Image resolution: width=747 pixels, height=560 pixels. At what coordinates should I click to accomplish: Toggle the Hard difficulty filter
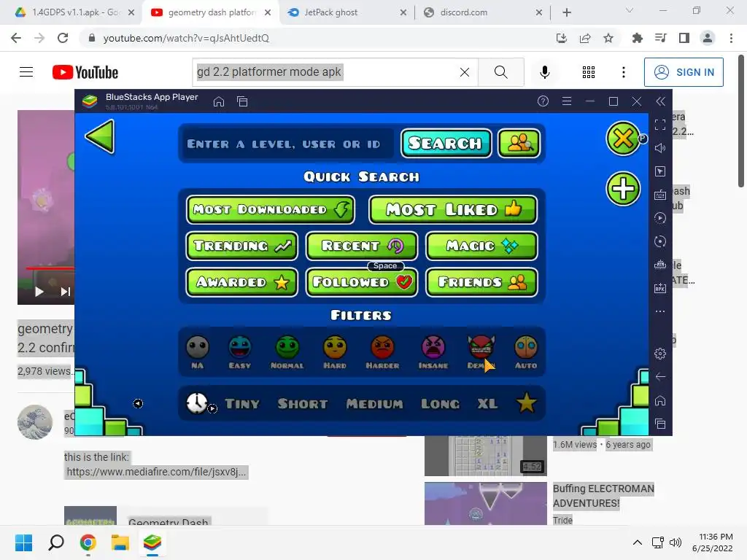pos(334,352)
